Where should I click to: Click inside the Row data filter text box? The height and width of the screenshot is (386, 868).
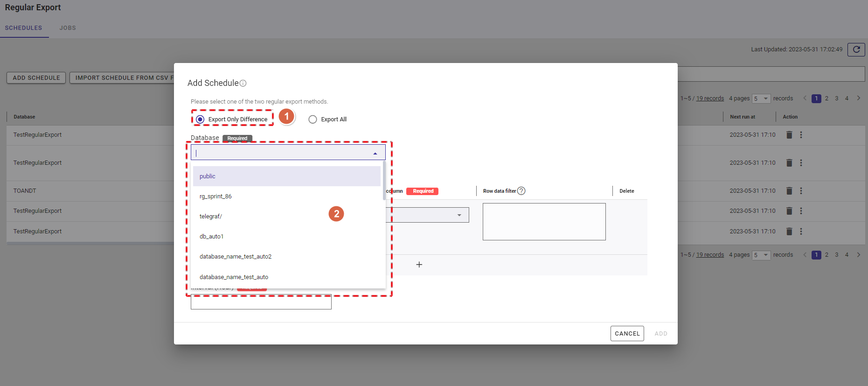(x=544, y=222)
